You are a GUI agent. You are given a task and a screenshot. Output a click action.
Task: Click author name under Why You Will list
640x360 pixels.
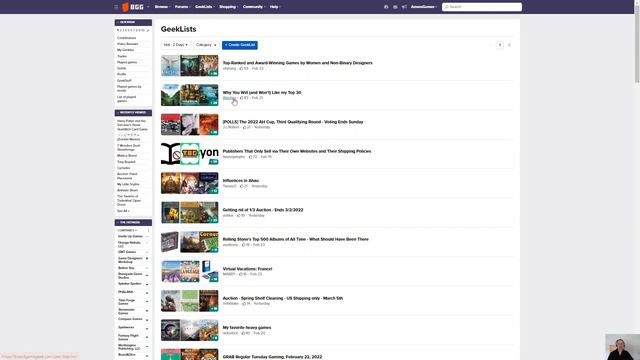click(x=229, y=98)
